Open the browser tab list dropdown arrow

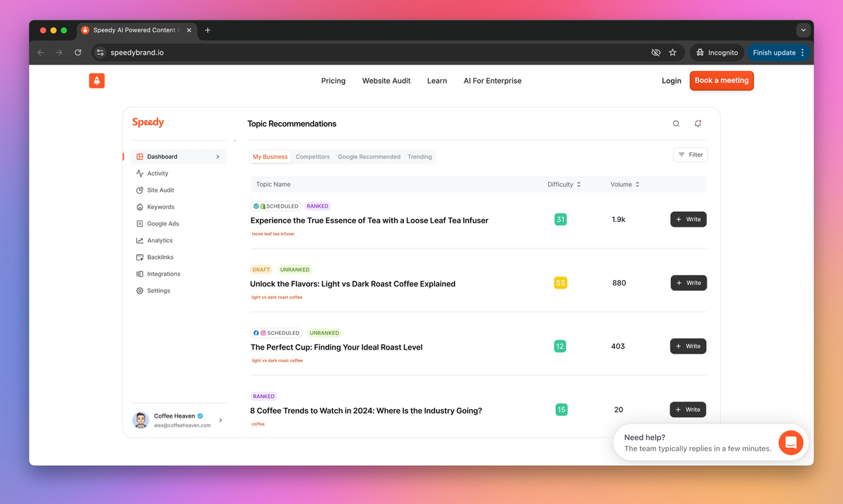pos(804,30)
